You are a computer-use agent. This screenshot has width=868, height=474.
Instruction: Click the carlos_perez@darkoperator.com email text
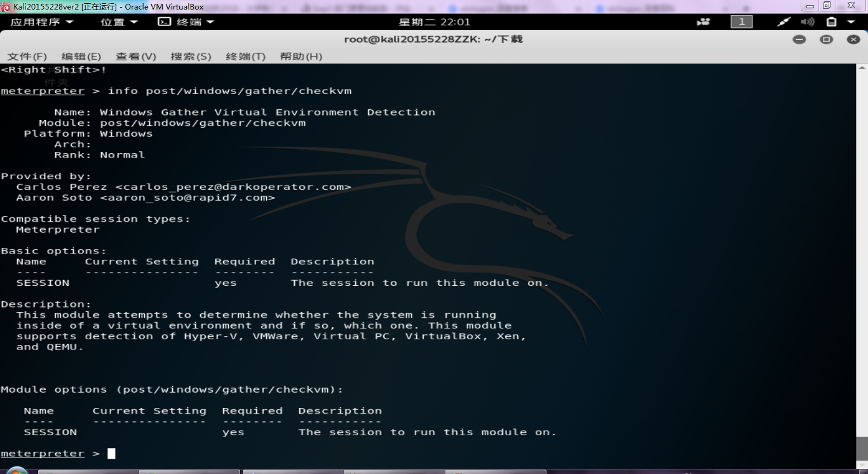click(233, 187)
